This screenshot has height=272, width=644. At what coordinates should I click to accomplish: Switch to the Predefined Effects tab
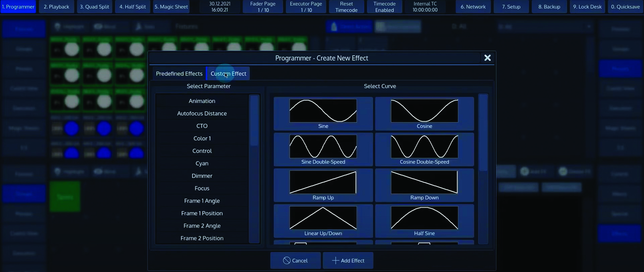point(179,73)
